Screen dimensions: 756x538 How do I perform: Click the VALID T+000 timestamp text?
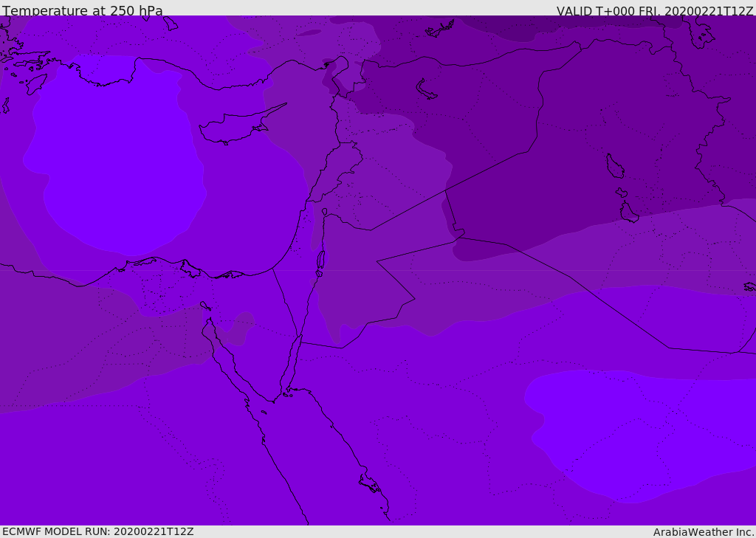(x=654, y=11)
